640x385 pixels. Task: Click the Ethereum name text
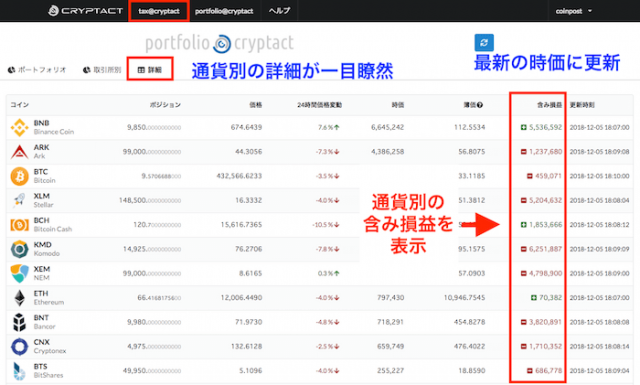[49, 302]
